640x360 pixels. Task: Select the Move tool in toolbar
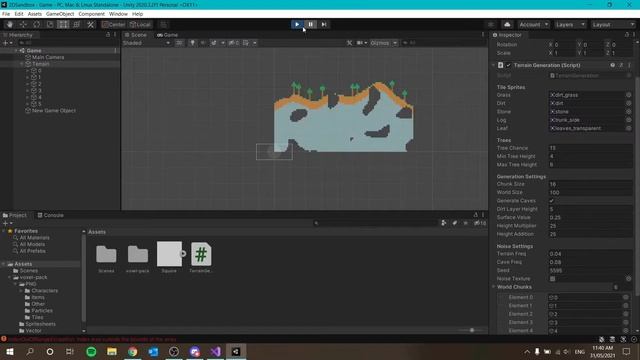pyautogui.click(x=23, y=24)
